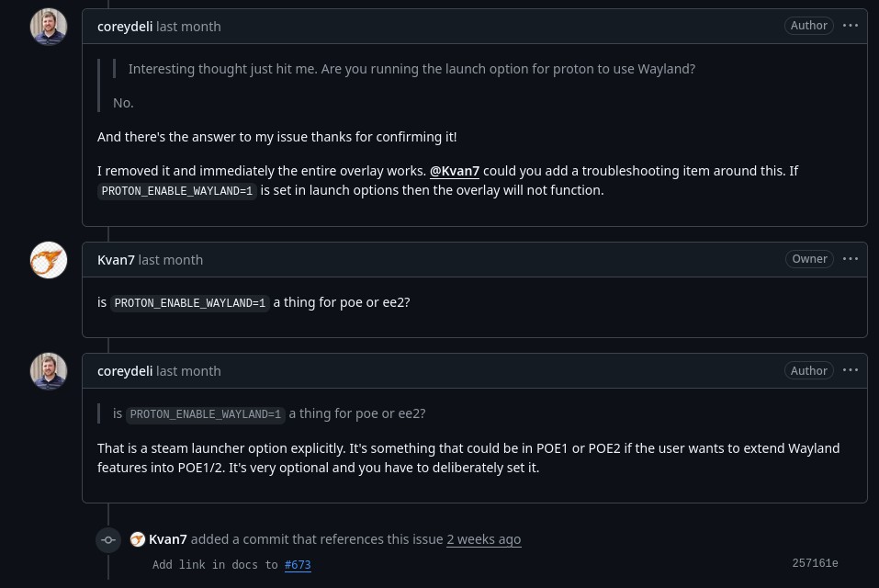Screen dimensions: 879x588
Task: Click coreydeli's avatar on the last comment
Action: [49, 371]
